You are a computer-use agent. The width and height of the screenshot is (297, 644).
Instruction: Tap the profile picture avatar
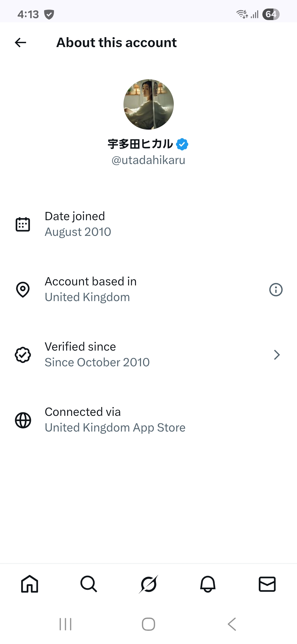pos(148,104)
